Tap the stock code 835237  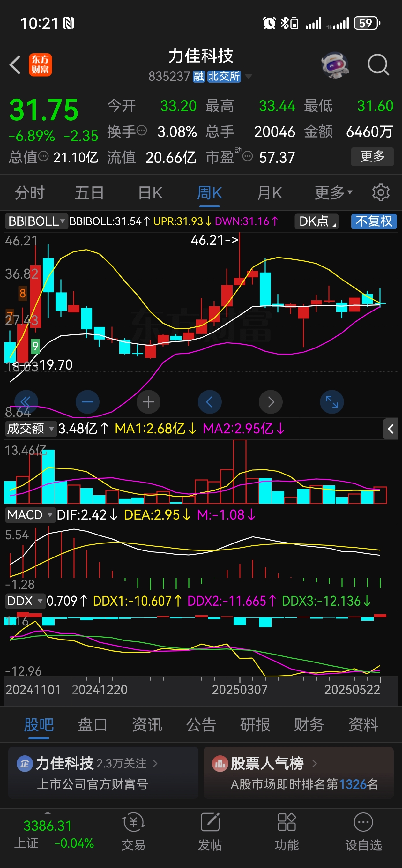click(x=169, y=77)
